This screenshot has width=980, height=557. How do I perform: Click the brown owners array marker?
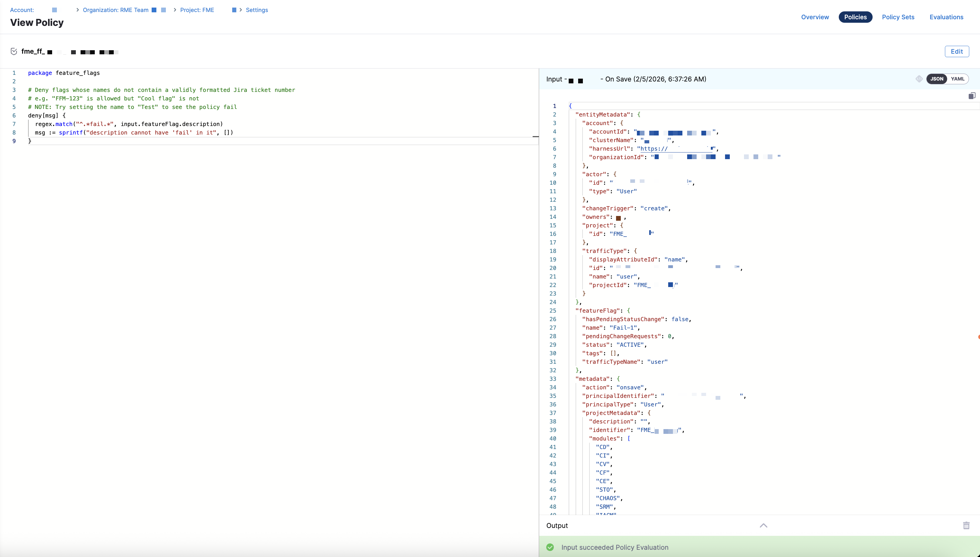[618, 218]
